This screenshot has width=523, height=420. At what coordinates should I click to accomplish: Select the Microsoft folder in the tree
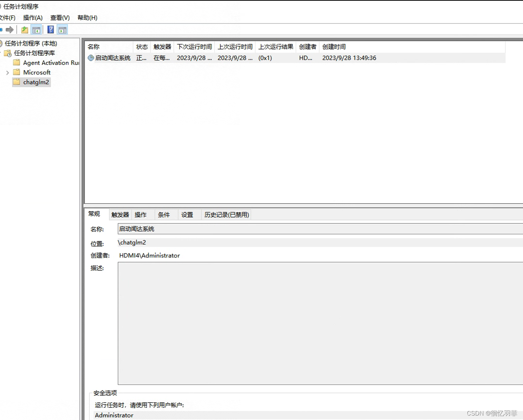point(16,72)
